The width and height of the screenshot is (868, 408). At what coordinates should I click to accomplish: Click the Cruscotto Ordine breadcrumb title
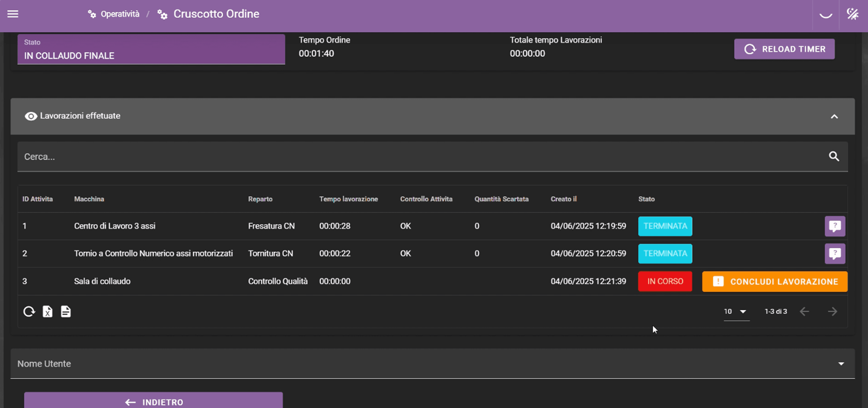(216, 14)
